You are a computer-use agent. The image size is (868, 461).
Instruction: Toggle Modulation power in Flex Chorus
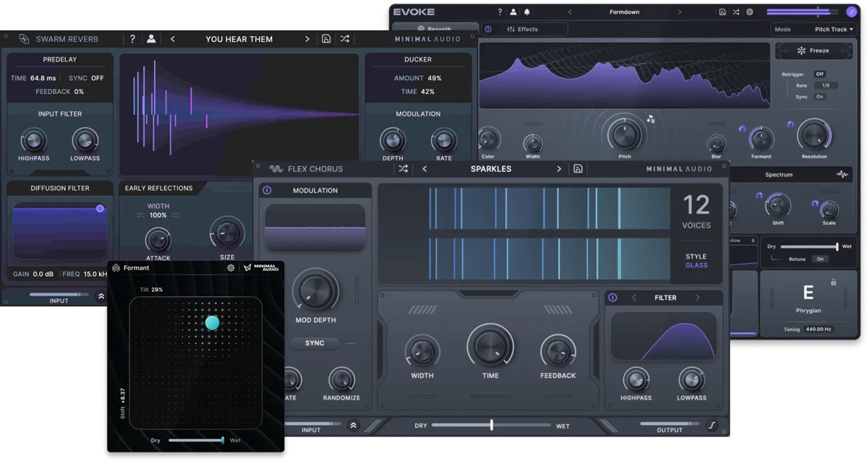(267, 190)
